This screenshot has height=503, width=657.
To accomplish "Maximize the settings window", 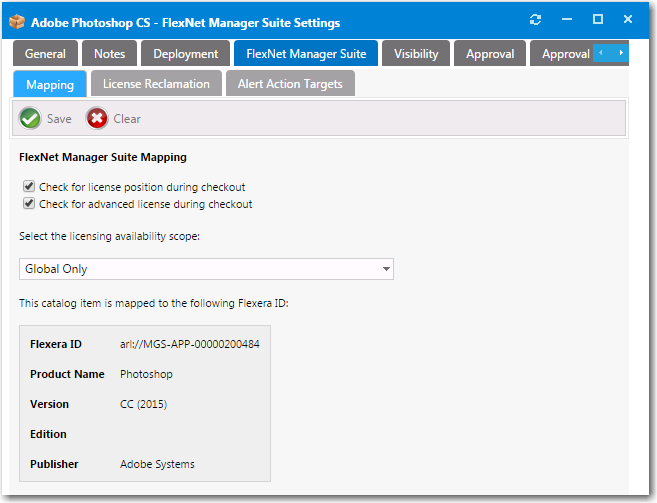I will (598, 20).
